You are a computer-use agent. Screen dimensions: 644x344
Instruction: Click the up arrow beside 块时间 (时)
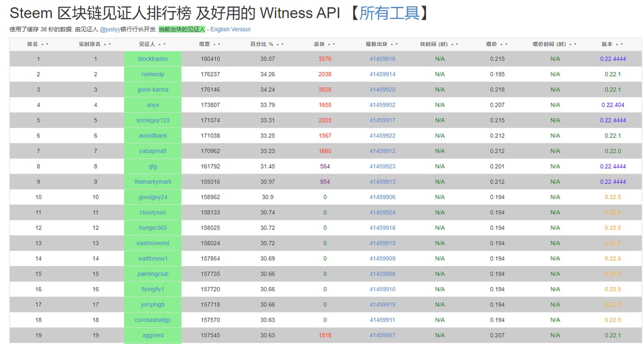(x=452, y=44)
